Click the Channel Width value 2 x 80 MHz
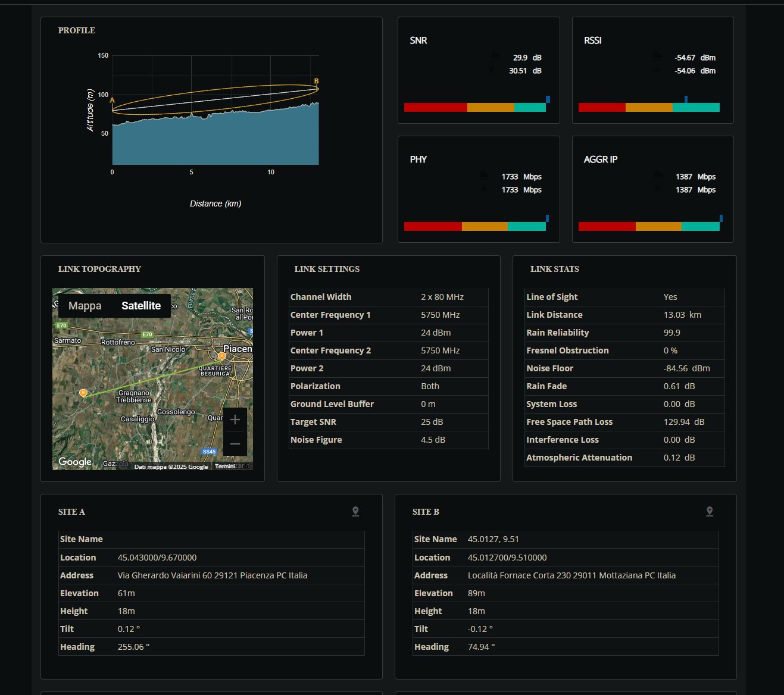Viewport: 784px width, 695px height. (442, 297)
